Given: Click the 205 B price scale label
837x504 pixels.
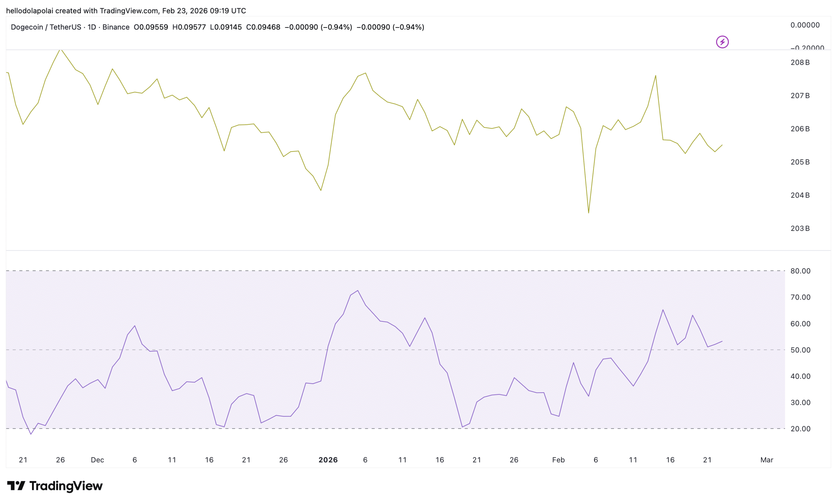Looking at the screenshot, I should pyautogui.click(x=800, y=162).
